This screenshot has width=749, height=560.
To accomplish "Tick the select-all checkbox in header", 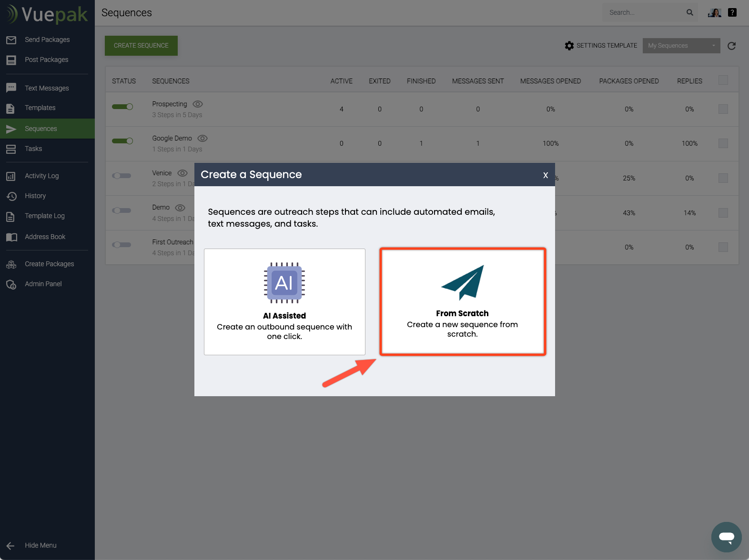I will (723, 80).
